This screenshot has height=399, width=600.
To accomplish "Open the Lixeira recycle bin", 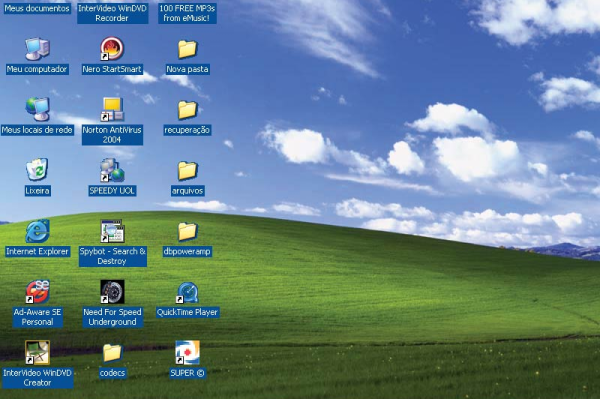I will [x=37, y=170].
